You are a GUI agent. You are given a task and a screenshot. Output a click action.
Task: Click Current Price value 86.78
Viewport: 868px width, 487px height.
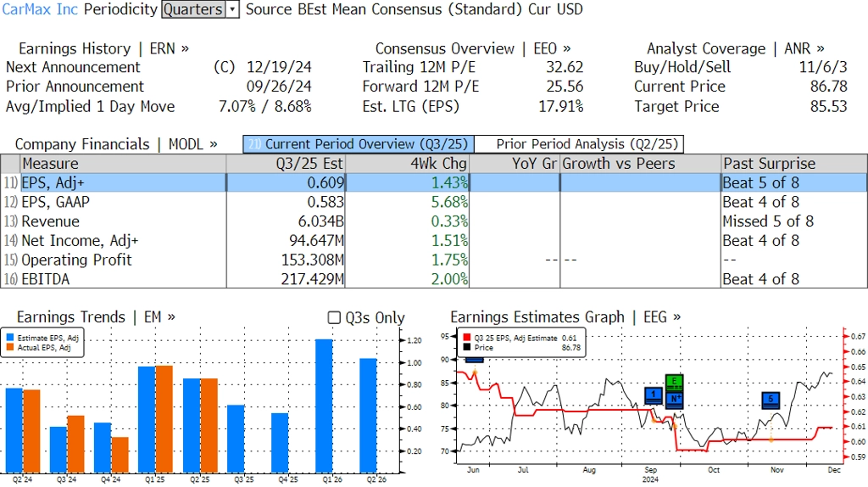[829, 87]
